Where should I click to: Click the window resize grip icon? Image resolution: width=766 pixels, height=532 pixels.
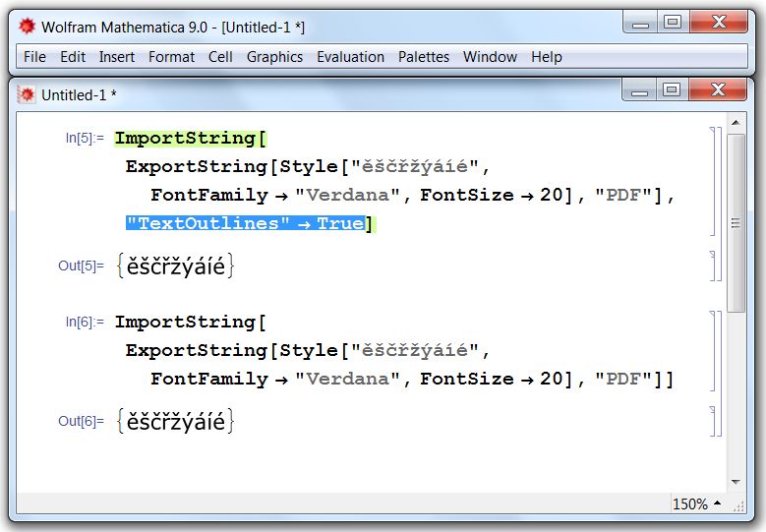pos(738,505)
